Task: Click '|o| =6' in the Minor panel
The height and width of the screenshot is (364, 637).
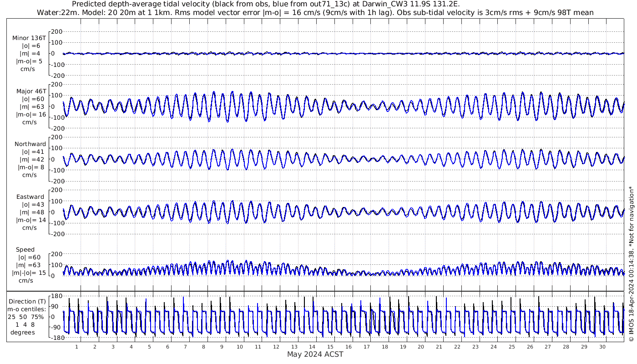Action: click(x=31, y=45)
